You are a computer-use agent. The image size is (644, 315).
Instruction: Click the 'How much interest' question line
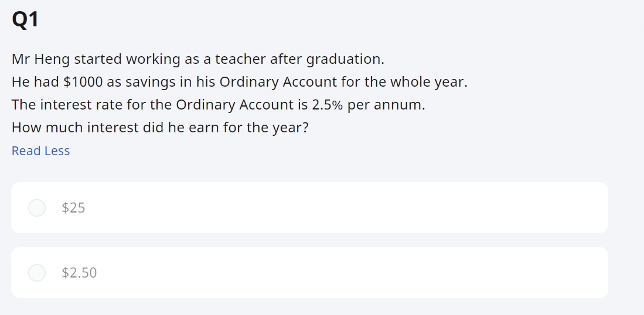(x=159, y=128)
